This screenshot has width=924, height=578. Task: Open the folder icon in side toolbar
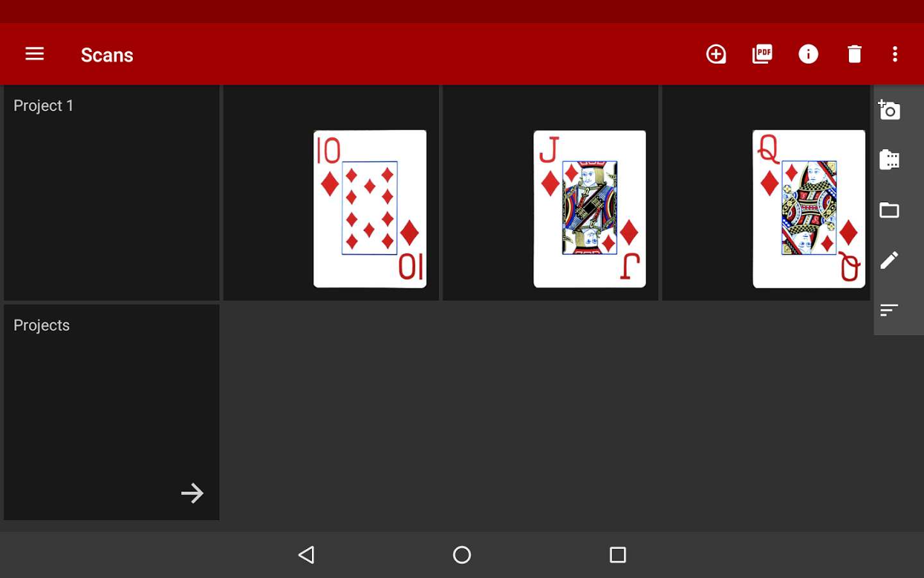coord(889,210)
